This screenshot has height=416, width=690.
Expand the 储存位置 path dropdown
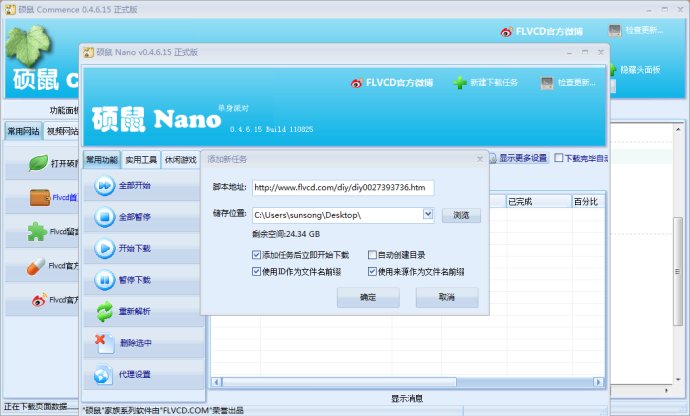pos(428,214)
